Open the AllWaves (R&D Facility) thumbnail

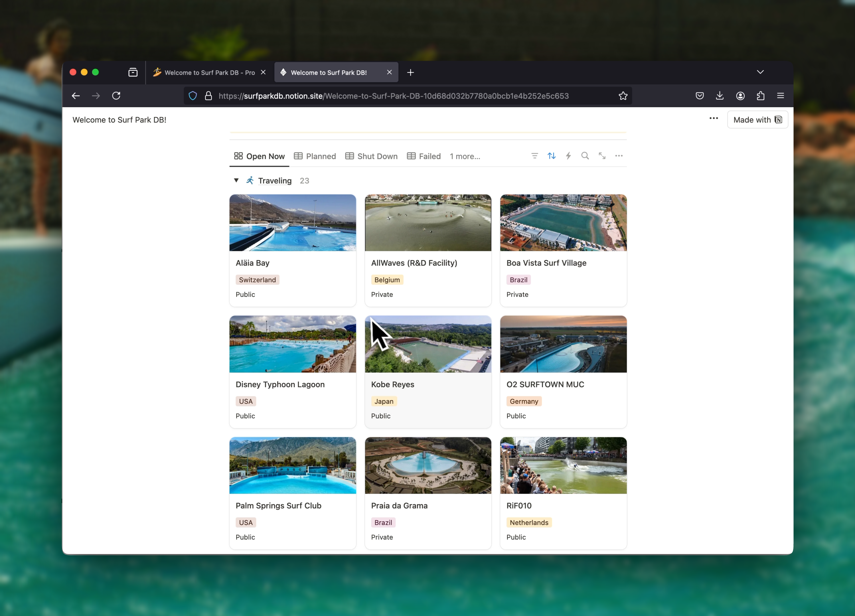(428, 223)
